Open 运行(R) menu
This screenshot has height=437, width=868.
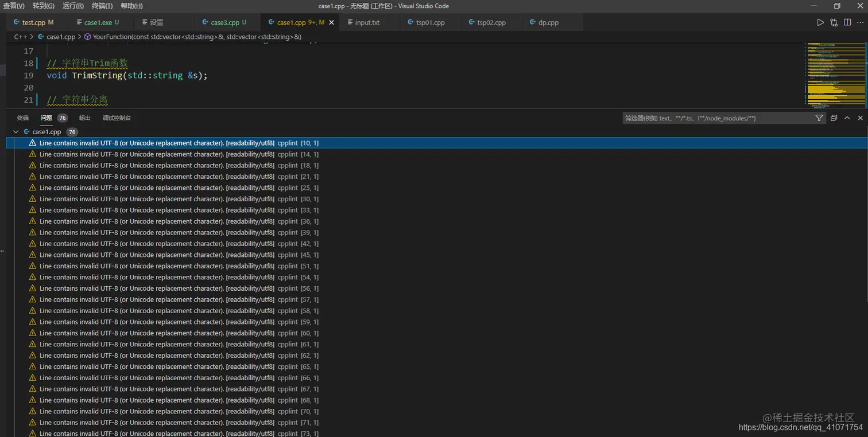73,6
